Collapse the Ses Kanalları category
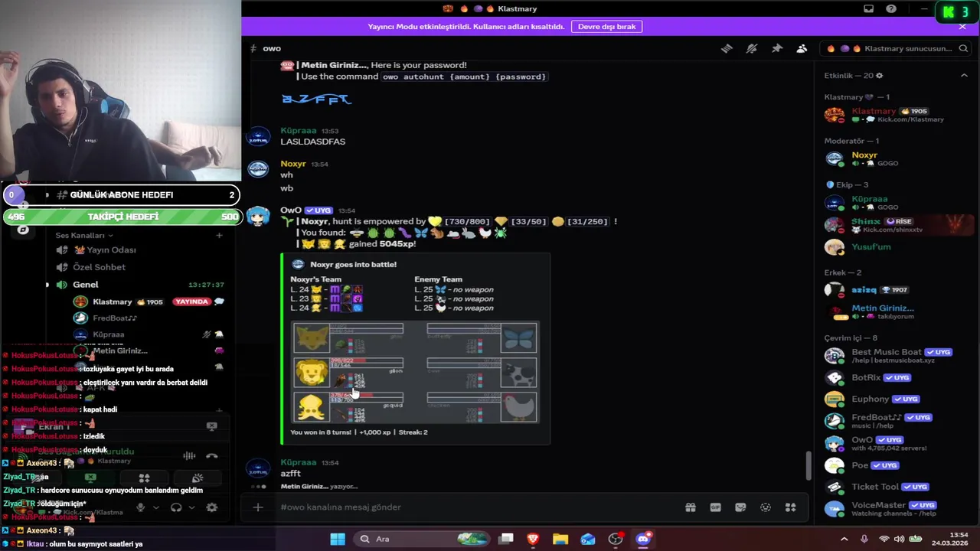This screenshot has height=551, width=980. 84,235
